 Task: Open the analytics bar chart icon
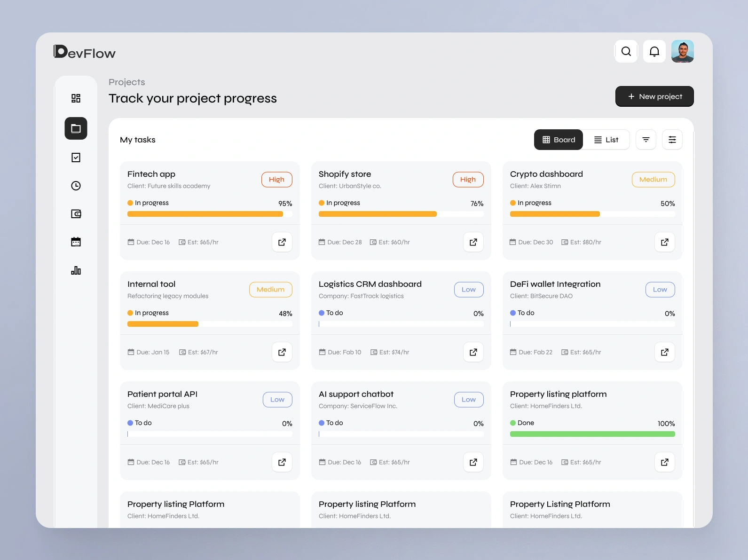(76, 270)
